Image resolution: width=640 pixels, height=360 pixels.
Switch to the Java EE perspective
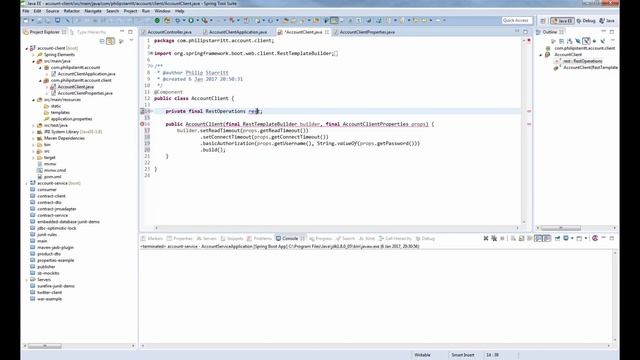[x=562, y=20]
